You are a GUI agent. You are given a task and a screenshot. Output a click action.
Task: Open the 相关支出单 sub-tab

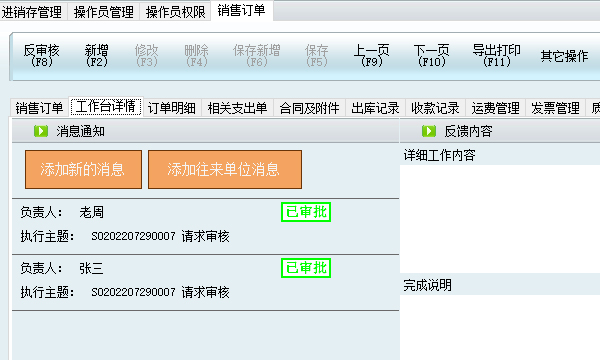click(237, 108)
